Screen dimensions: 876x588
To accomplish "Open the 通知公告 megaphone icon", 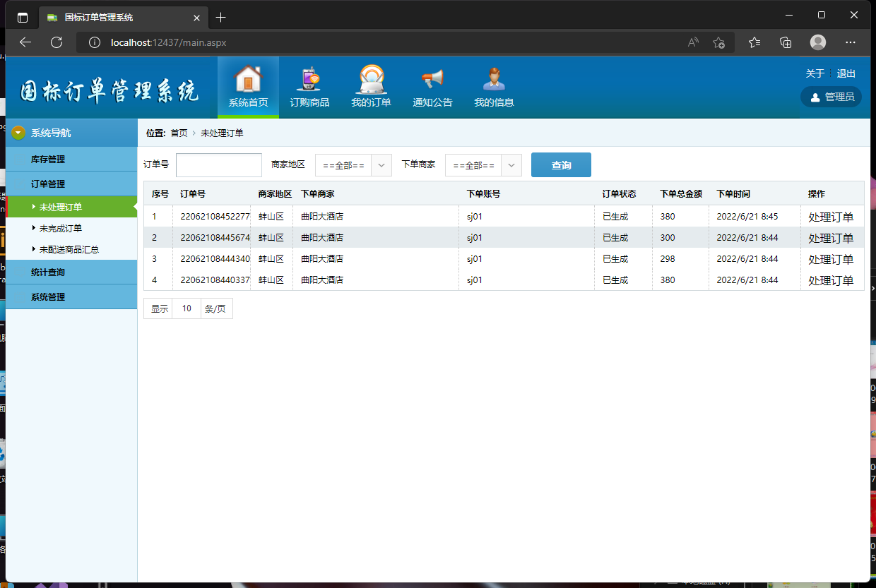I will pos(432,79).
